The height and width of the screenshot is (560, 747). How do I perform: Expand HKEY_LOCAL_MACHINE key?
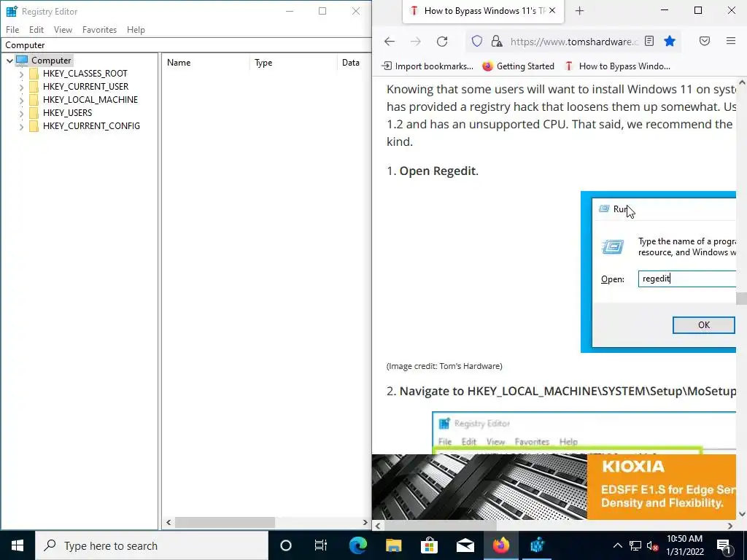21,101
